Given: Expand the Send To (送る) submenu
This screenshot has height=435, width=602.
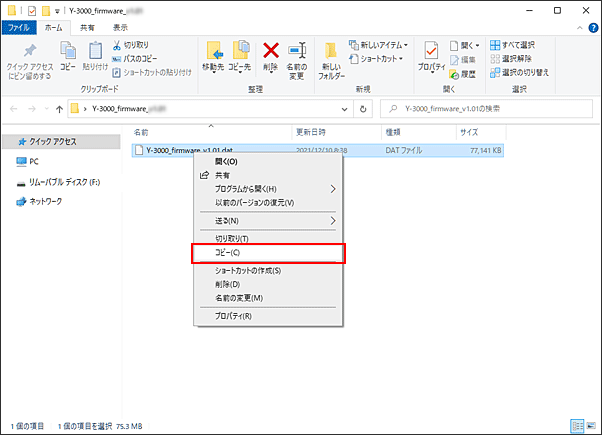Looking at the screenshot, I should click(265, 220).
